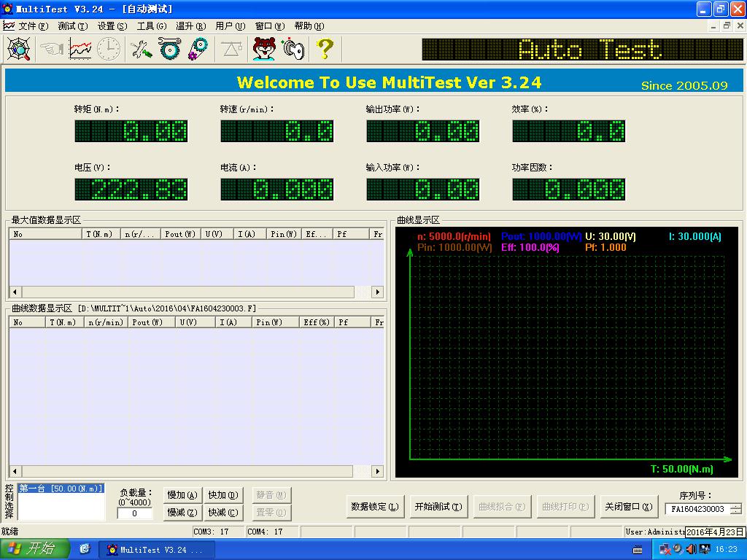This screenshot has width=747, height=560.
Task: Increment the 序列号 serial number spinner
Action: click(x=736, y=506)
